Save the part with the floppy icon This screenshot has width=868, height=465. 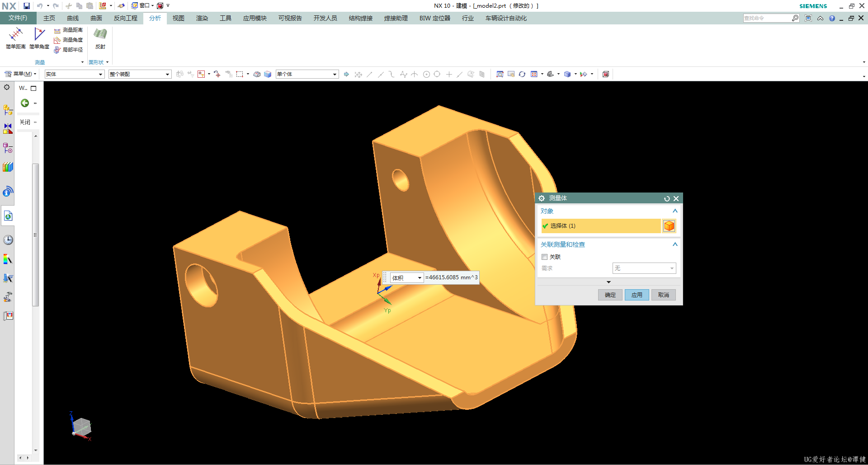tap(27, 6)
